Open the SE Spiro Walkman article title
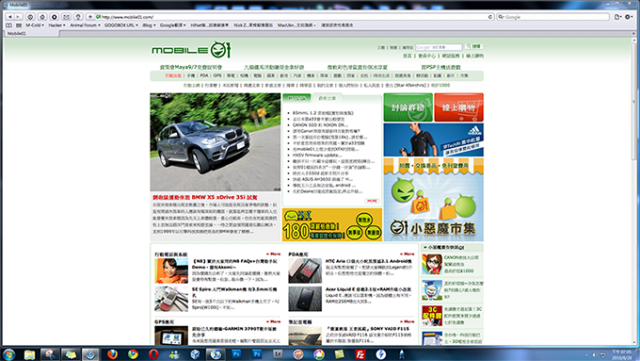 point(234,292)
